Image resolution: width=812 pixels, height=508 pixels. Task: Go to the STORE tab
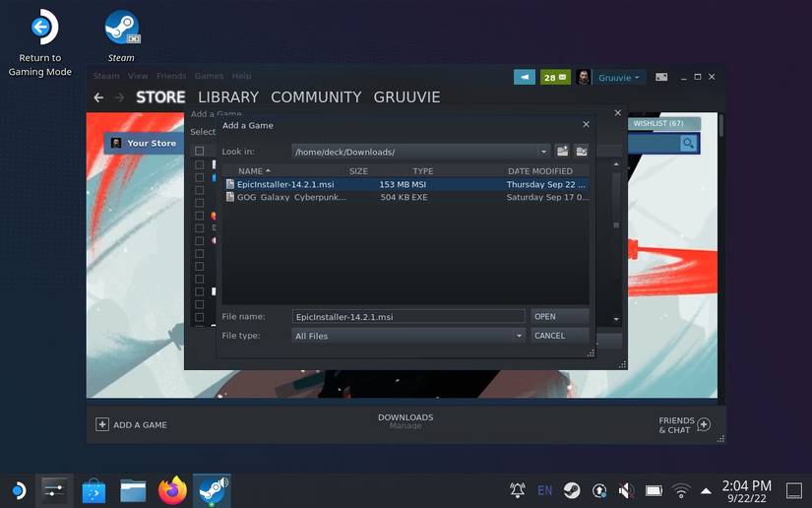pyautogui.click(x=160, y=96)
